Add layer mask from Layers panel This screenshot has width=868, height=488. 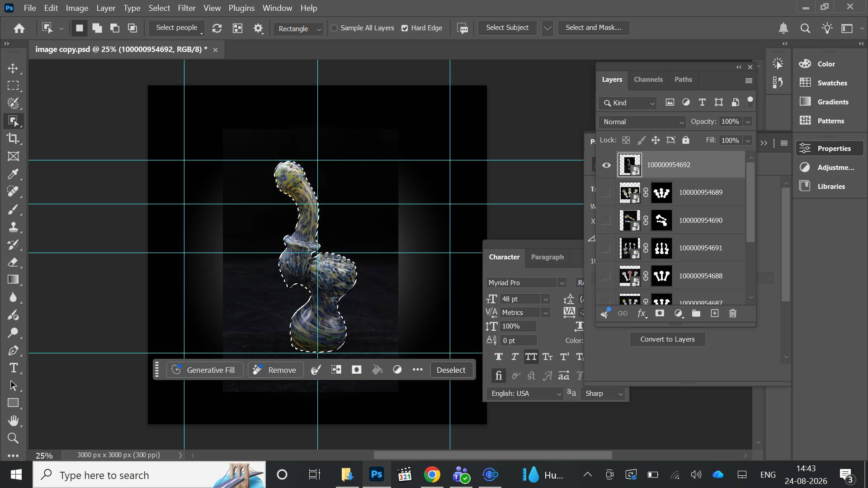click(x=660, y=313)
